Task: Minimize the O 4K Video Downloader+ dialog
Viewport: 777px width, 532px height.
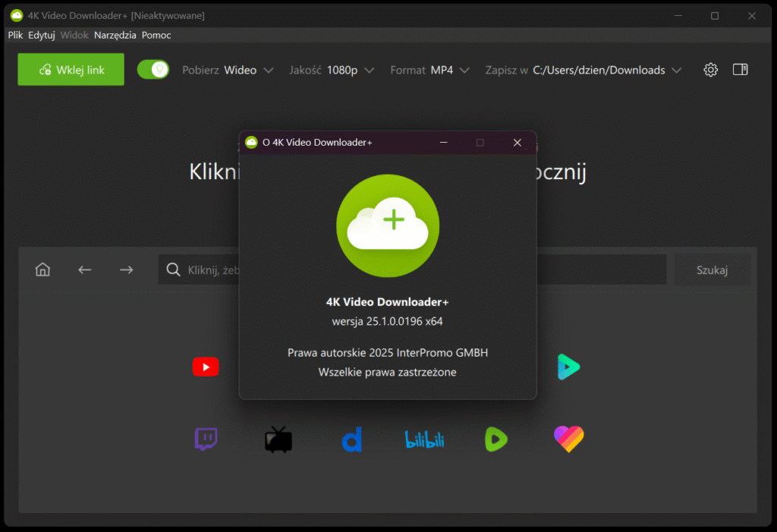Action: pyautogui.click(x=443, y=143)
